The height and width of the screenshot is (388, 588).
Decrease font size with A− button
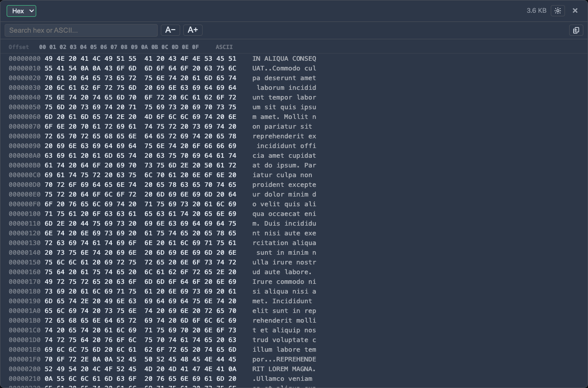[170, 30]
